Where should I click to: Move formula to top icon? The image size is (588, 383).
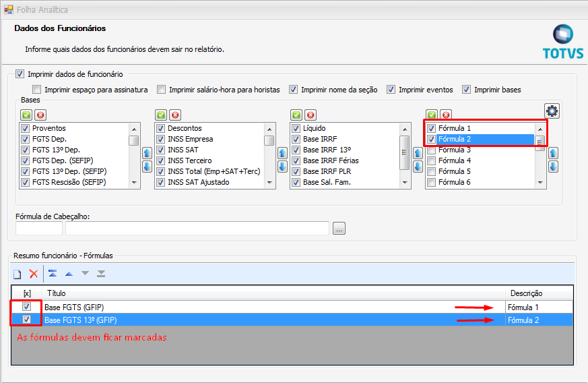[53, 273]
